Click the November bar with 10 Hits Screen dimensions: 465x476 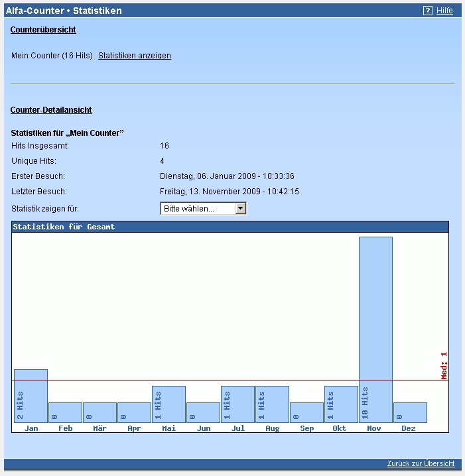tap(375, 329)
